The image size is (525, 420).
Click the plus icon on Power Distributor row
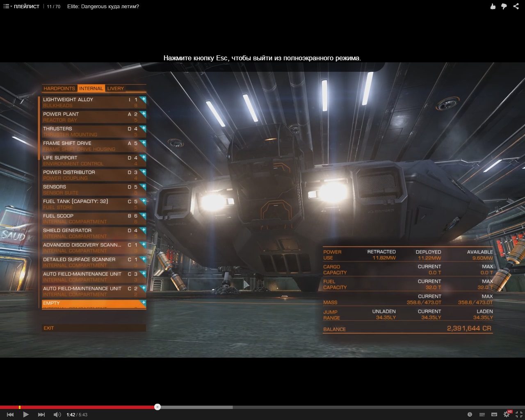pos(144,172)
